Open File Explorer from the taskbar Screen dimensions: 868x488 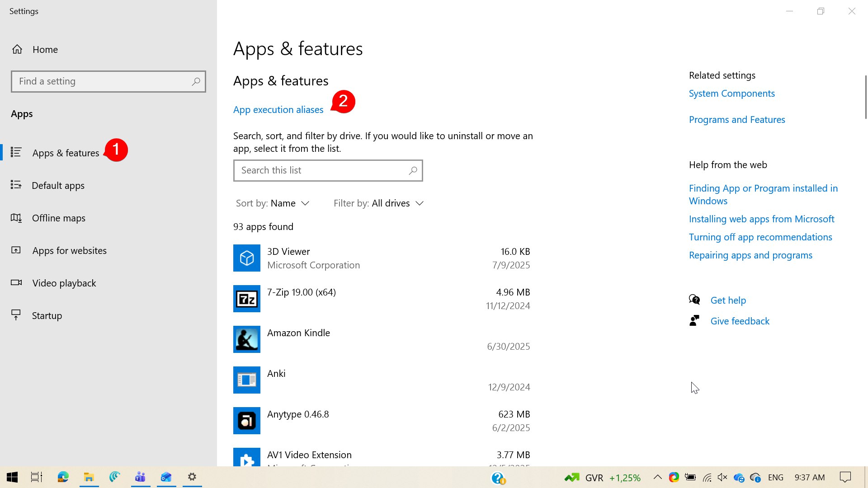(89, 477)
